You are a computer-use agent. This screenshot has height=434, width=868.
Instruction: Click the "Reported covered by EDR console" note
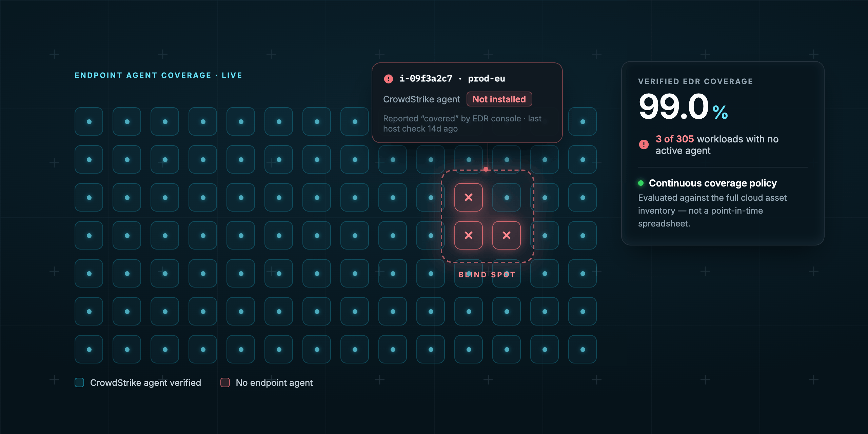click(x=462, y=124)
